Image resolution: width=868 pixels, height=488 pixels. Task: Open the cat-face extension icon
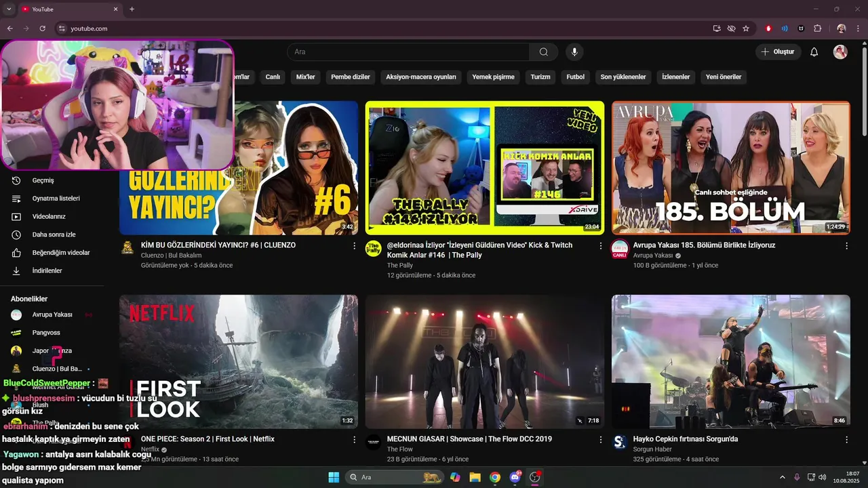click(801, 28)
